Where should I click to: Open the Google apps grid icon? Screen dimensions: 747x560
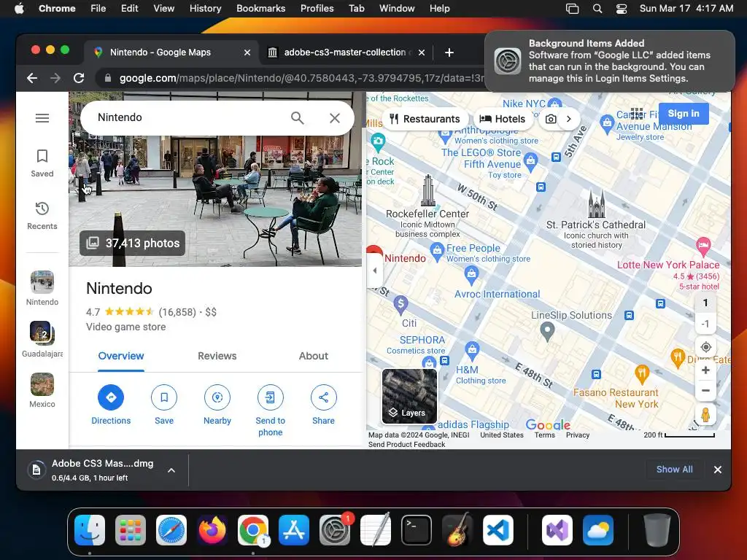tap(637, 113)
